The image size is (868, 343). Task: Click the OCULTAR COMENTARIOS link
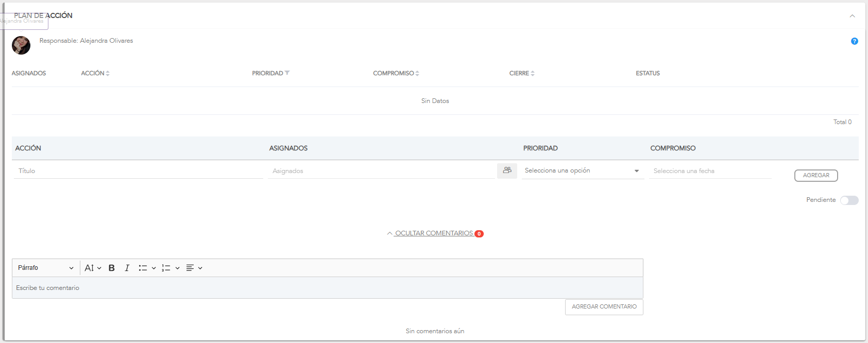click(x=434, y=233)
